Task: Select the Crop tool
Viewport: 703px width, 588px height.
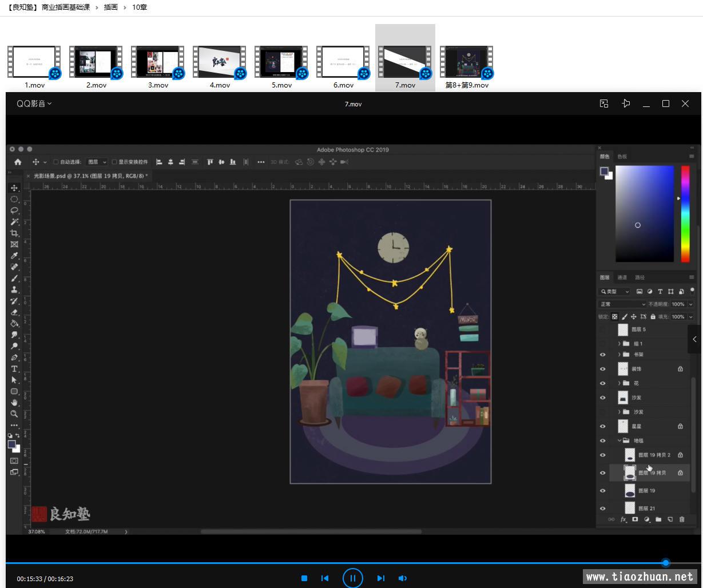Action: click(x=14, y=233)
